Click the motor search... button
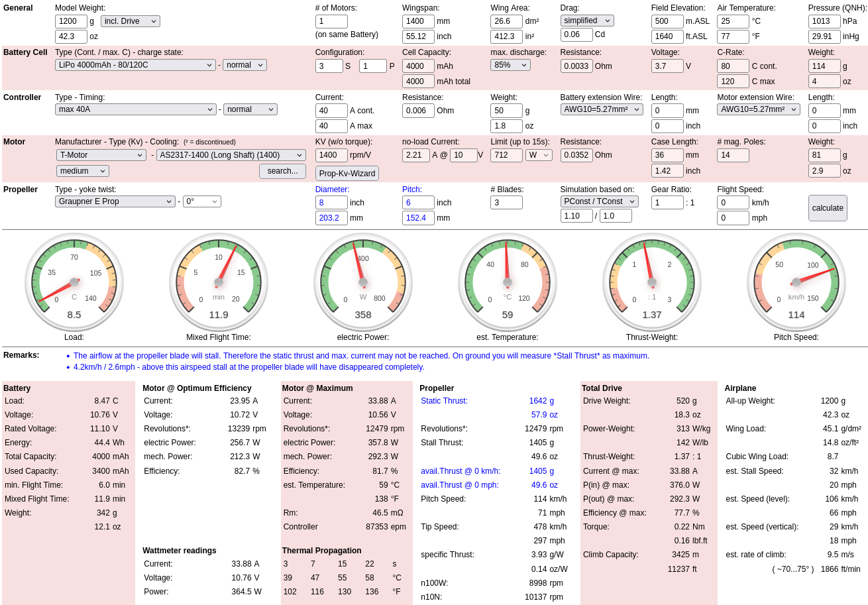Viewport: 868px width, 605px height. [282, 172]
